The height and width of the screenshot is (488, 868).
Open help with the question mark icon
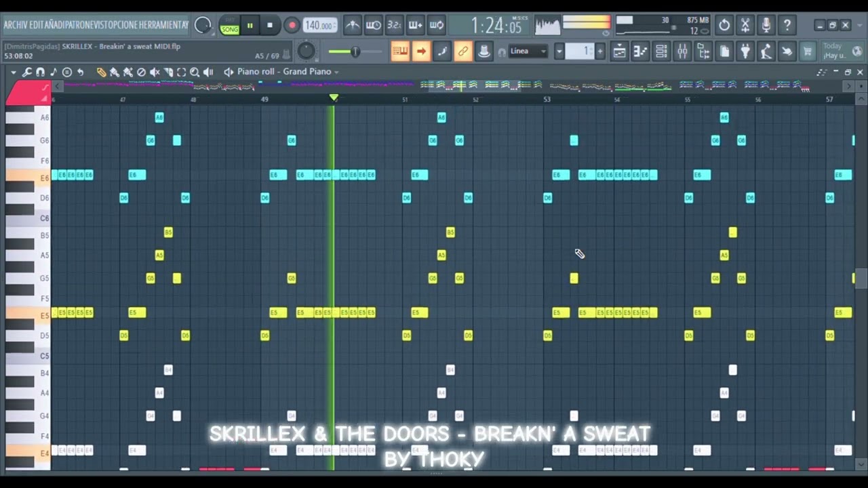coord(787,26)
